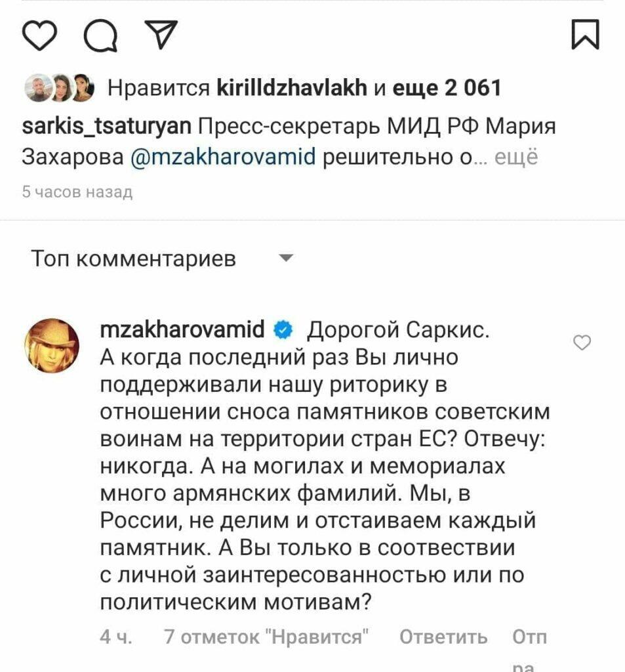625x672 pixels.
Task: Tap the 5 часов назад timestamp
Action: tap(77, 192)
